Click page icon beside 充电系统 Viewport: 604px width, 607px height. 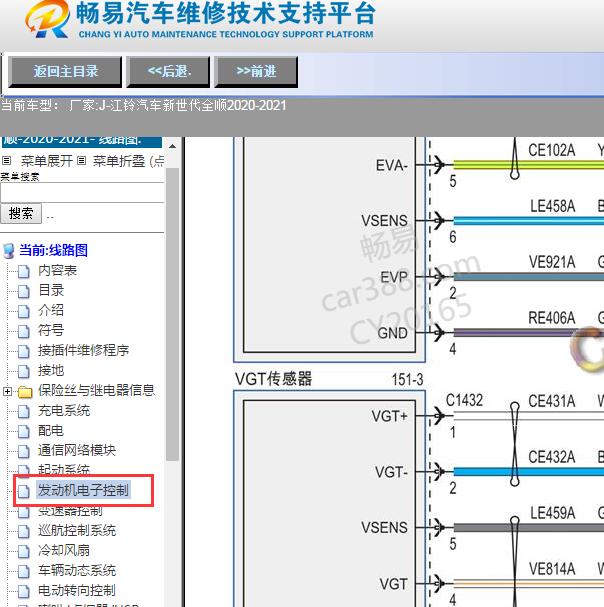click(x=24, y=412)
